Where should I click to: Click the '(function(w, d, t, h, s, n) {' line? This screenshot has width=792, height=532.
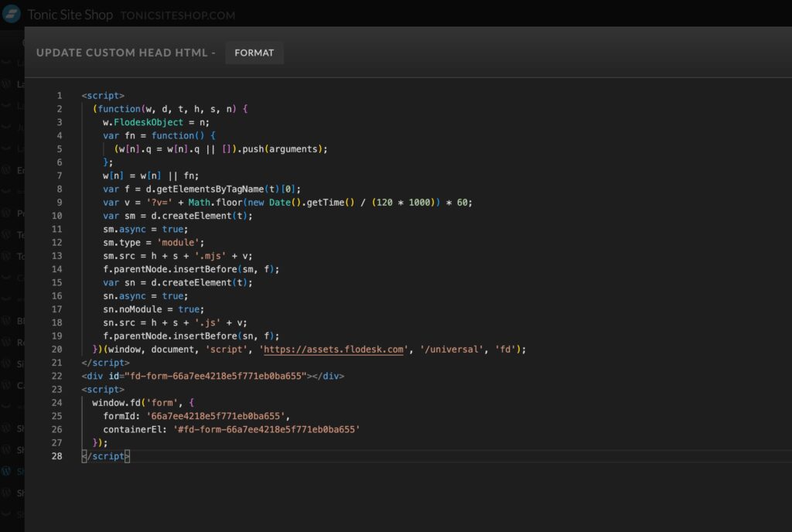pos(170,109)
